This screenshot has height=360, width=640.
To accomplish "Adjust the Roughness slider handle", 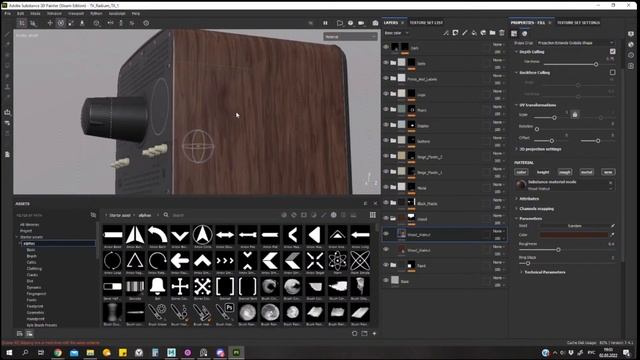I will pyautogui.click(x=558, y=249).
